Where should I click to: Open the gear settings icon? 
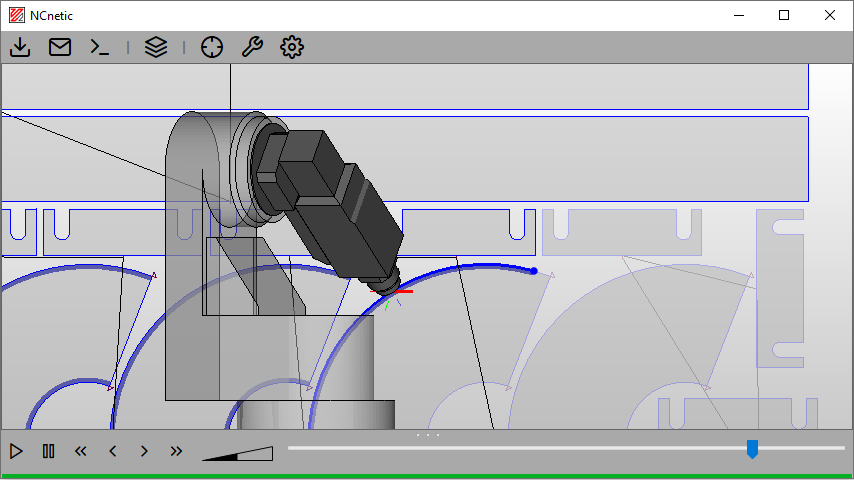292,47
